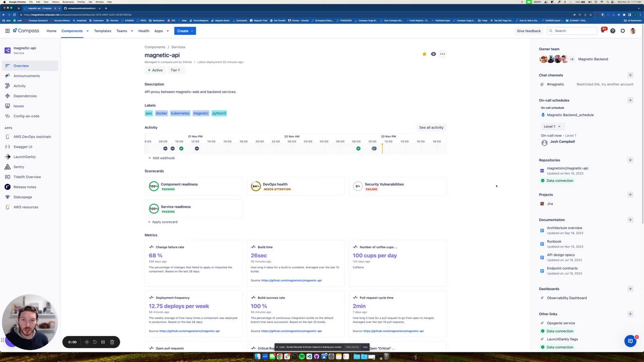
Task: Open the settings gear icon
Action: pos(622,31)
